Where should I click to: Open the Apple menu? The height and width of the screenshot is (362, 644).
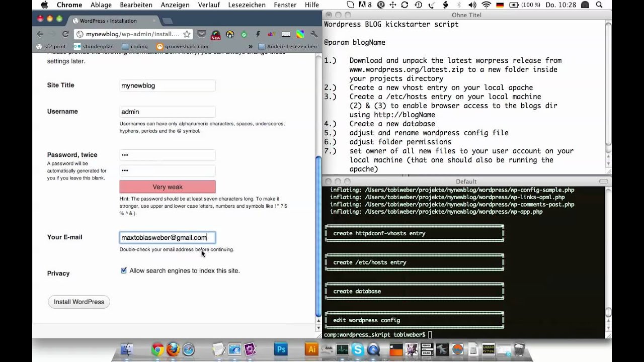44,5
